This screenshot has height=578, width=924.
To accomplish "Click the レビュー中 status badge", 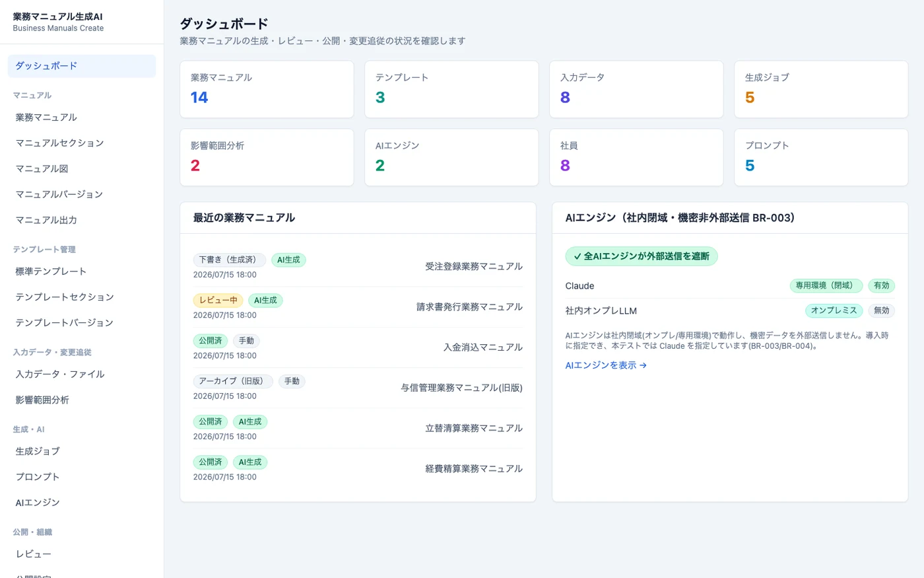I will tap(218, 301).
